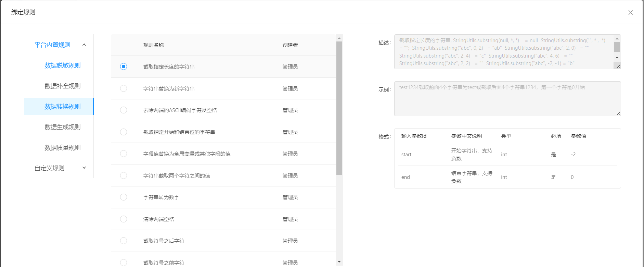The width and height of the screenshot is (644, 267).
Task: Open 数据质量规则 menu item
Action: 62,148
